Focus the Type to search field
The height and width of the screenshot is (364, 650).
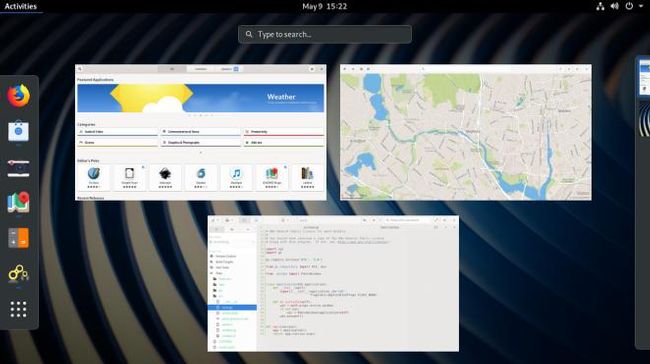pos(325,34)
